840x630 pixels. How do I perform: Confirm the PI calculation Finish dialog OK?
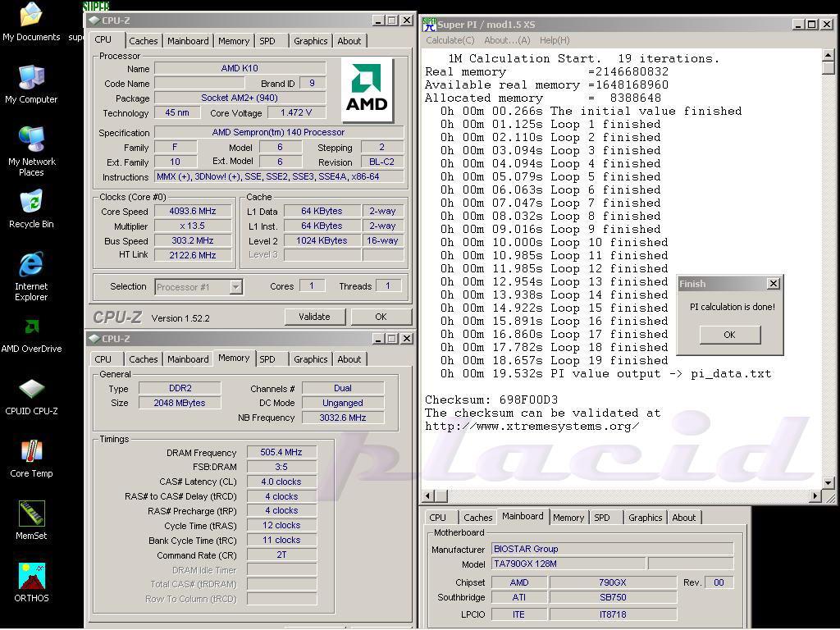tap(729, 335)
